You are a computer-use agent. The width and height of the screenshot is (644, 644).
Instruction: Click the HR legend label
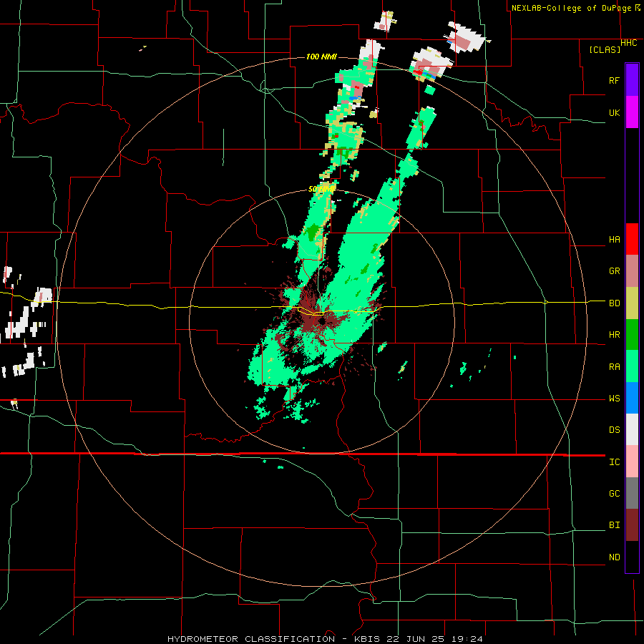pos(614,335)
